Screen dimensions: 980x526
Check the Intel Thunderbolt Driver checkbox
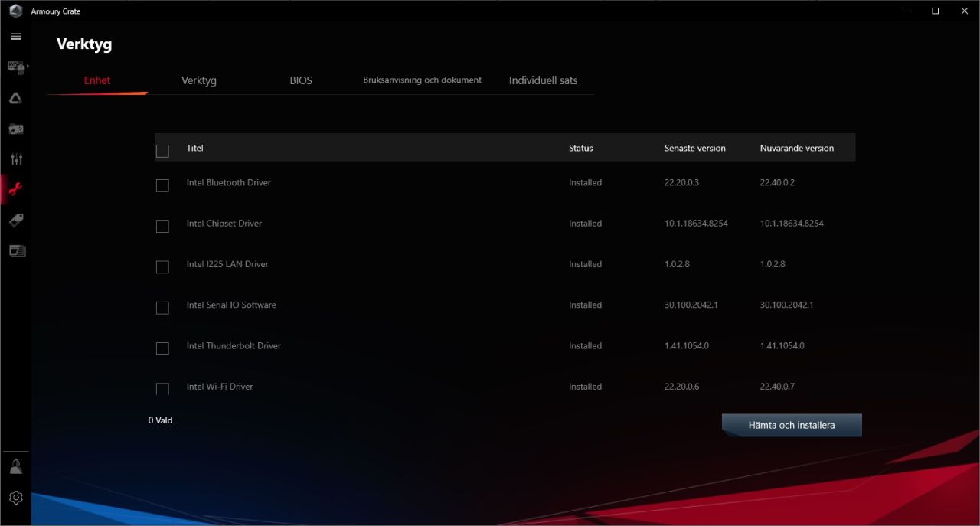click(162, 348)
